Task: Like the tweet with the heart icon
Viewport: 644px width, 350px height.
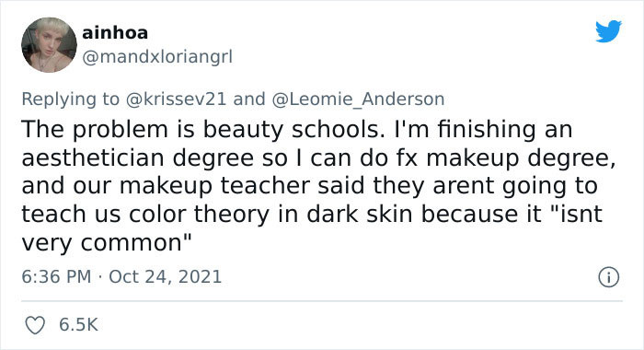Action: pos(35,325)
